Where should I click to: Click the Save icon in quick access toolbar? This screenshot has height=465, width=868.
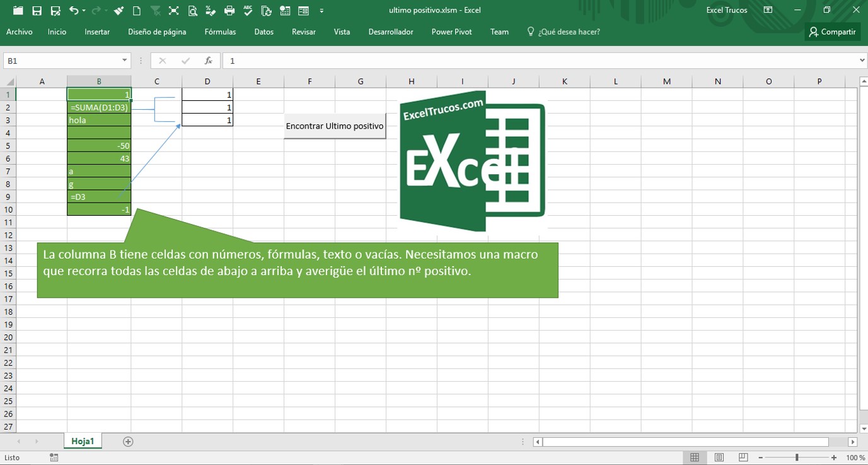tap(37, 11)
